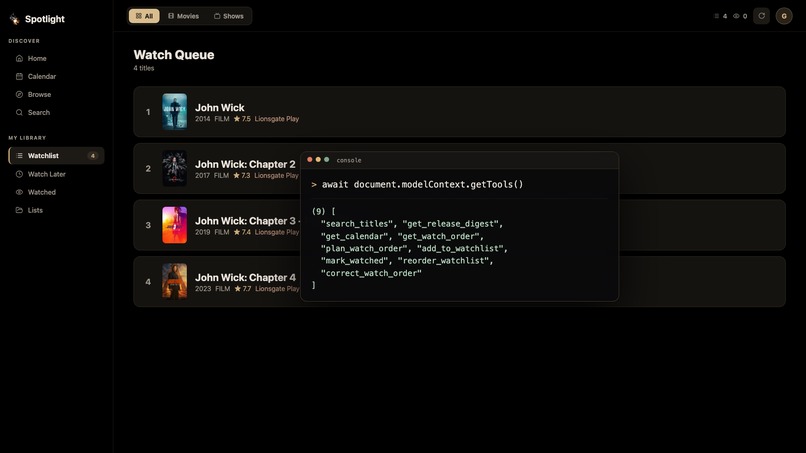Close the console window with red dot

309,159
